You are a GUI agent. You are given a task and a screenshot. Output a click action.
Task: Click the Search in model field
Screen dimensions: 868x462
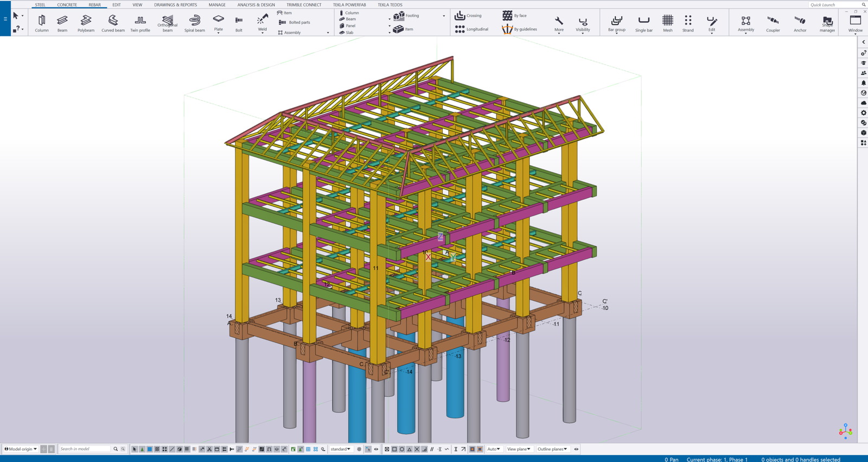pos(85,449)
